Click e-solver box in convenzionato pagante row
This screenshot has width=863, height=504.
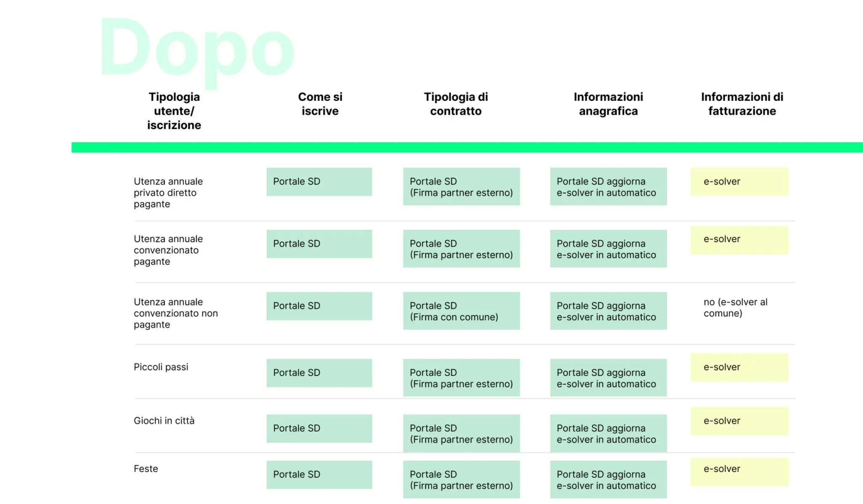coord(739,240)
